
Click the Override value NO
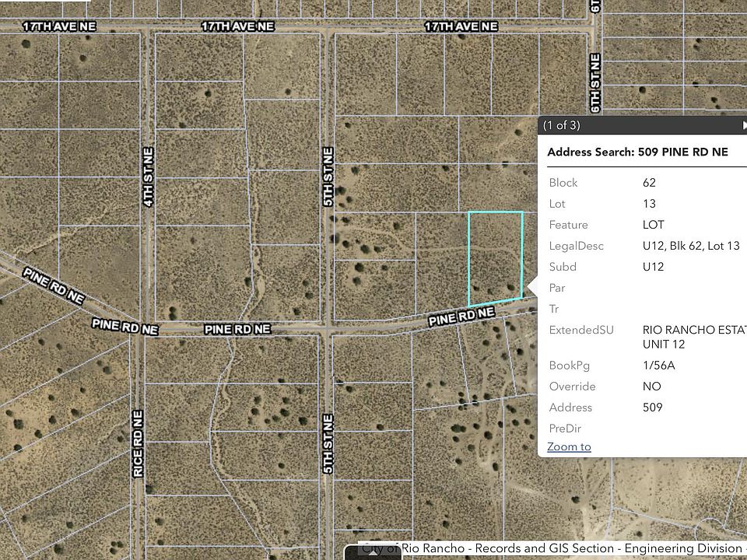pos(652,387)
